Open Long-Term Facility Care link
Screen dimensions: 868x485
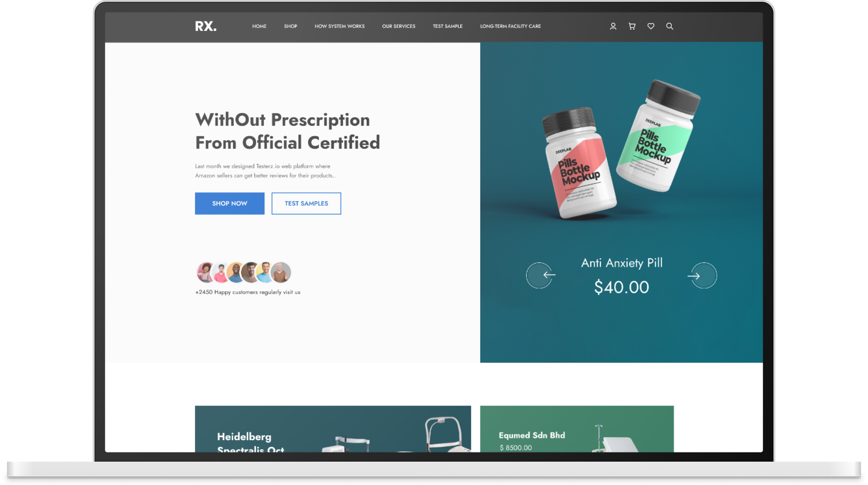pyautogui.click(x=510, y=26)
